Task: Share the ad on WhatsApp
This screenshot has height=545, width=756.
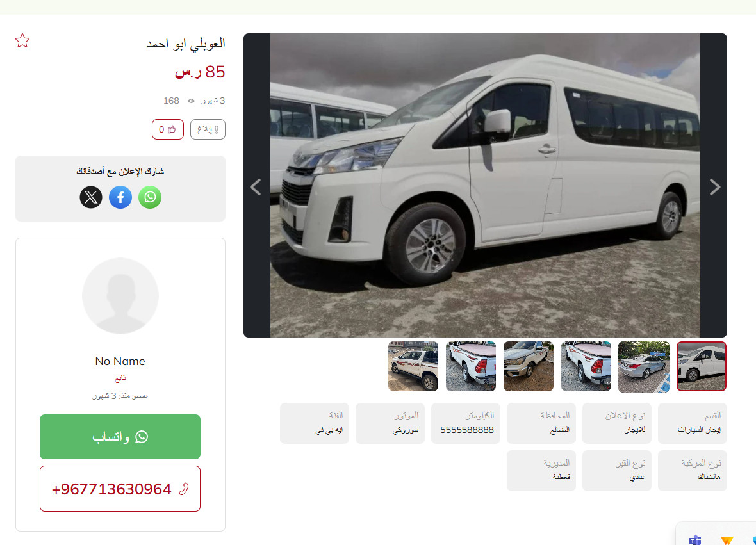Action: tap(150, 197)
